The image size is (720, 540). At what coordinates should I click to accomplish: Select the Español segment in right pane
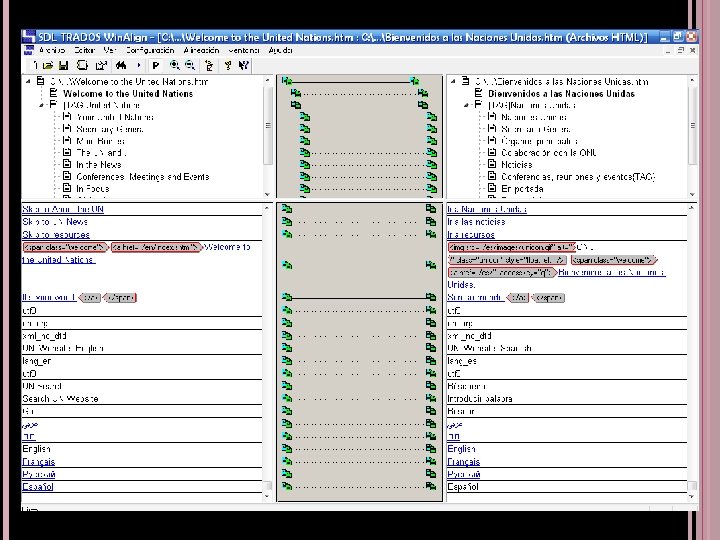(463, 486)
